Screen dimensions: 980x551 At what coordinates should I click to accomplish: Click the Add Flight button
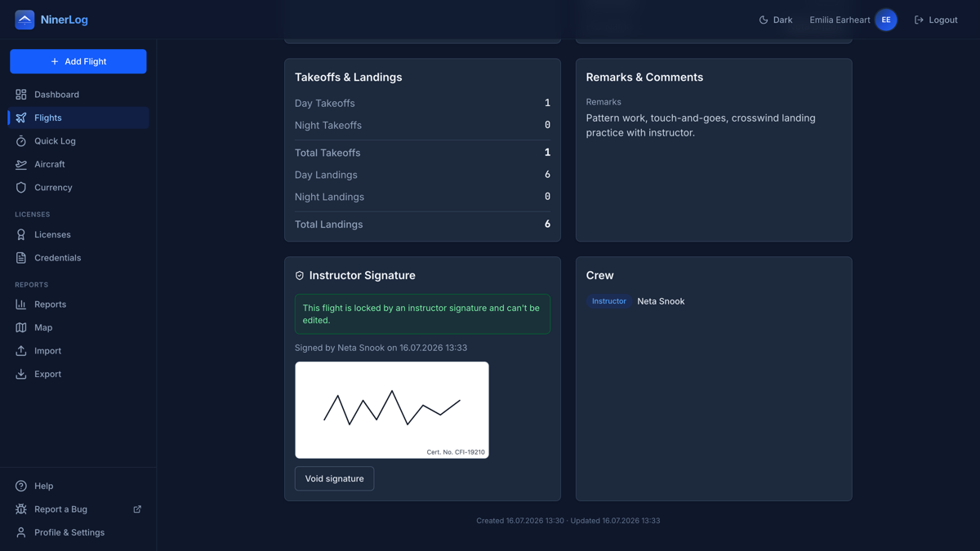click(x=78, y=61)
